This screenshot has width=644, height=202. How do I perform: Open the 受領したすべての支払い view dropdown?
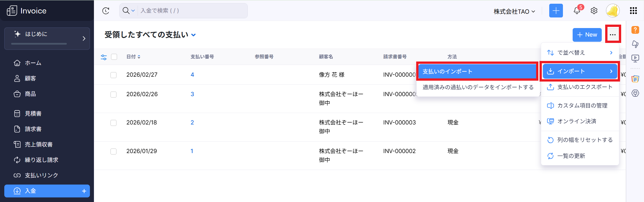click(x=194, y=35)
